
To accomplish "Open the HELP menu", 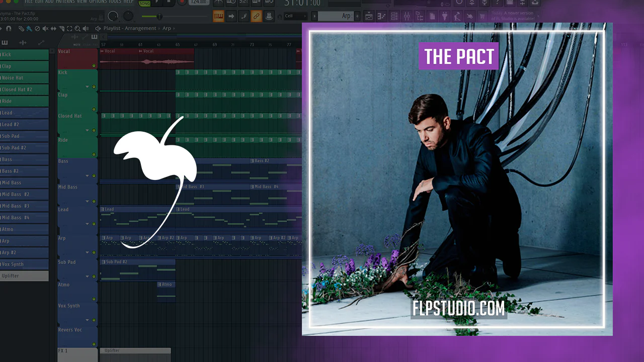I will (x=129, y=2).
